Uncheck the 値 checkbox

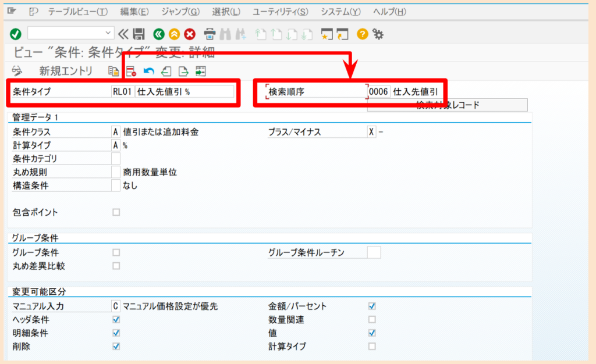pos(372,333)
